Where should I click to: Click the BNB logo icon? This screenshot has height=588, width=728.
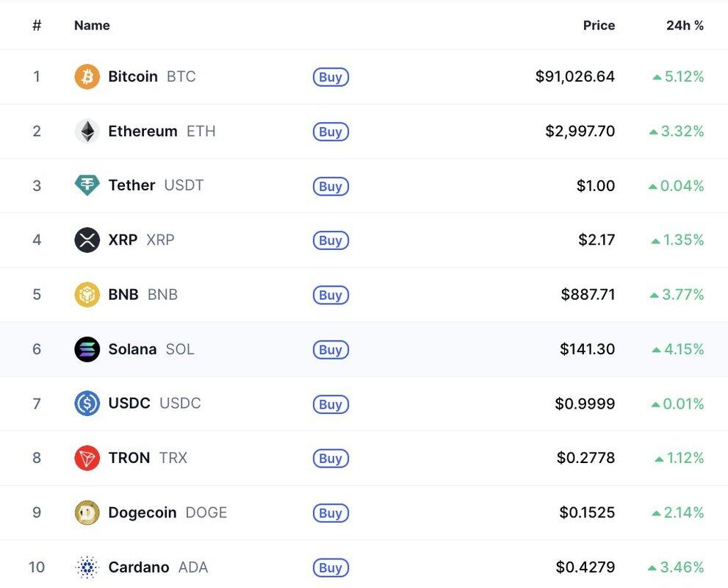[x=87, y=295]
